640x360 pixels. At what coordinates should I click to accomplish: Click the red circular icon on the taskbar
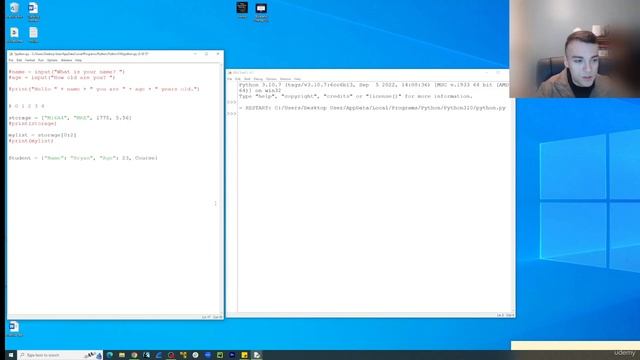171,355
